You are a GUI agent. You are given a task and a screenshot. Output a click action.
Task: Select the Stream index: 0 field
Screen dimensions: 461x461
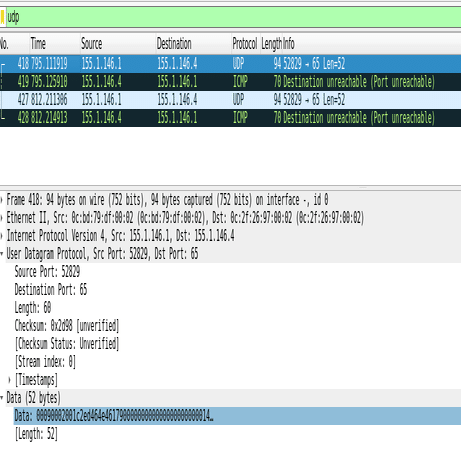[45, 362]
